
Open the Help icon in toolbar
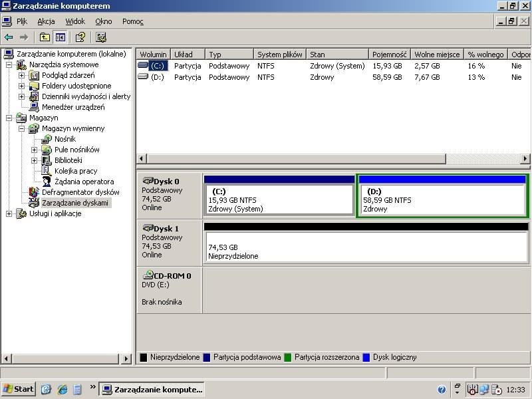click(80, 37)
